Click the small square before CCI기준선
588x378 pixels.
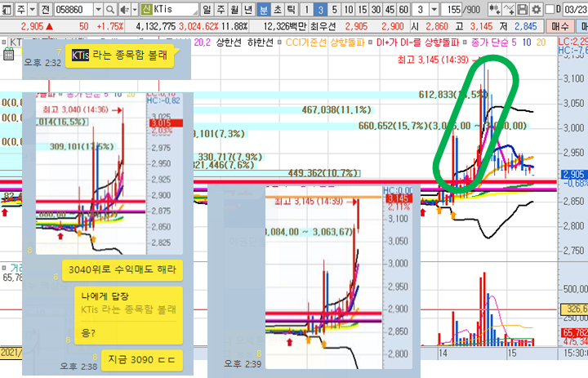(279, 42)
